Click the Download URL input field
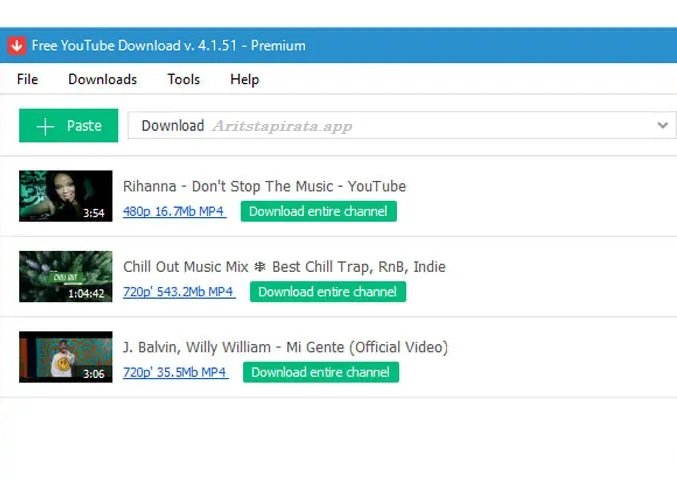Viewport: 677px width, 484px height. (x=420, y=126)
